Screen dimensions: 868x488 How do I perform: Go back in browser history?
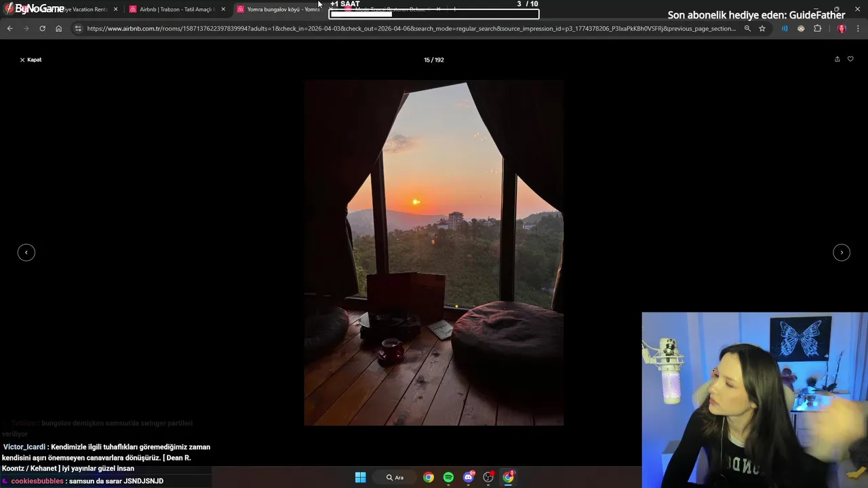(9, 28)
